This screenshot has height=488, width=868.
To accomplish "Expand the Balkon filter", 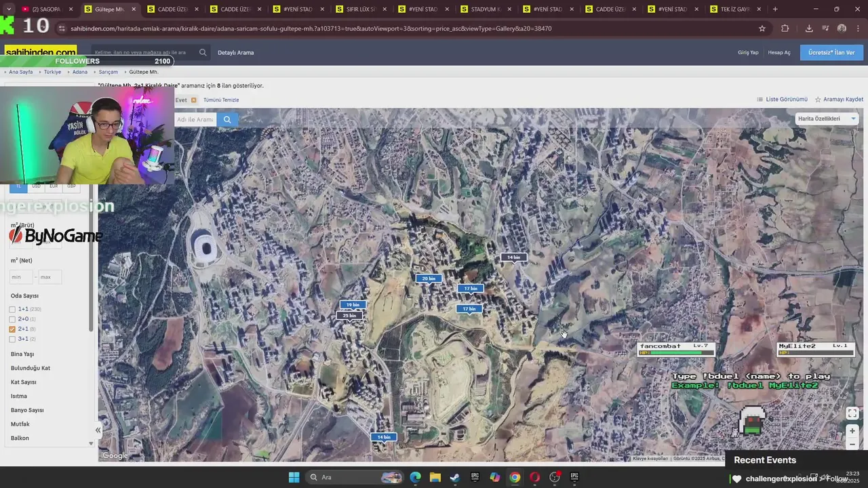I will pos(20,438).
